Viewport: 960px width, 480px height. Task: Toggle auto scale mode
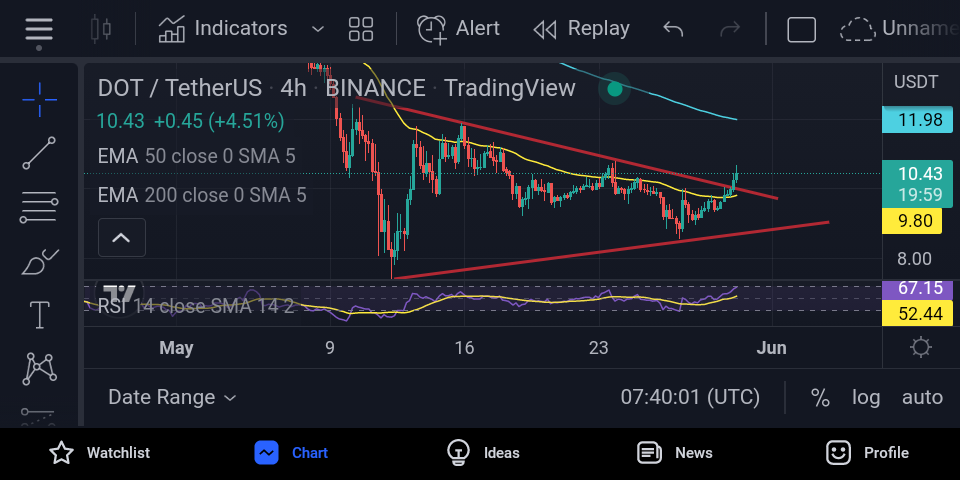922,397
